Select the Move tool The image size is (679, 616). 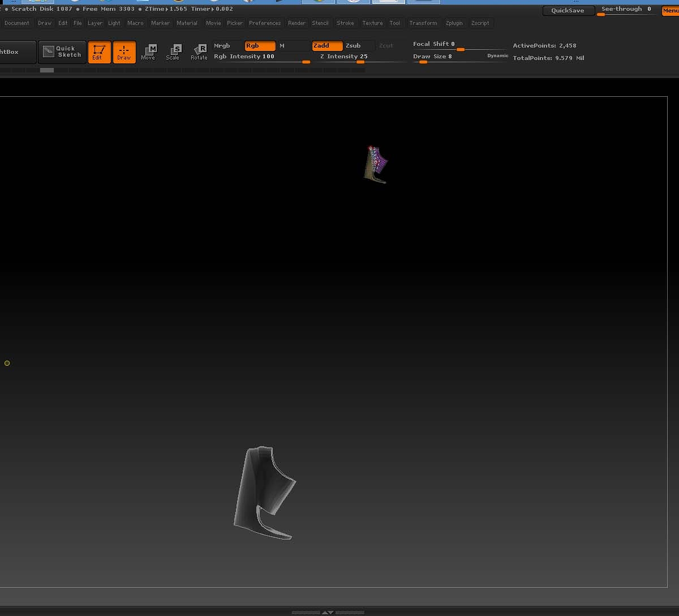tap(148, 52)
